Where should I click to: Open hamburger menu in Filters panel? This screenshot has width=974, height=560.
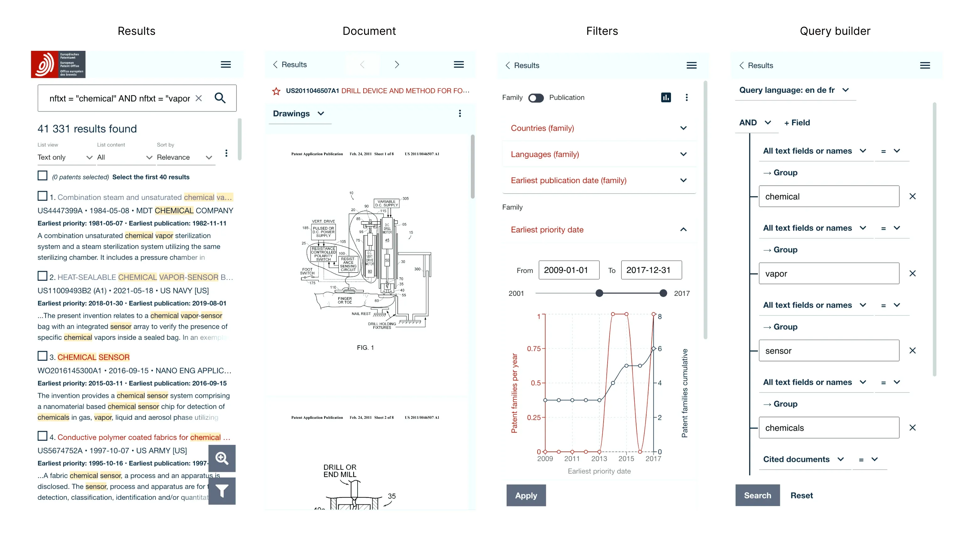692,65
